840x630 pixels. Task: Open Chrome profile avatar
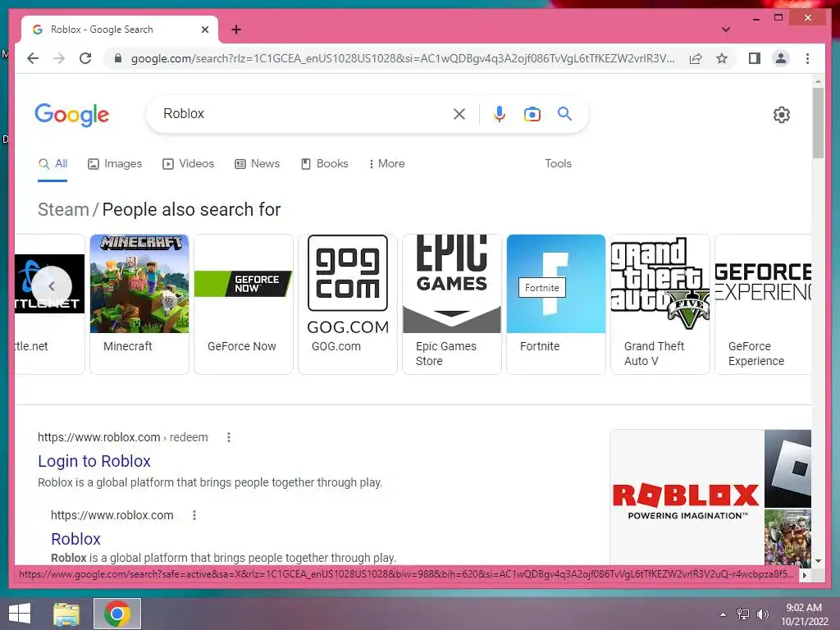781,58
